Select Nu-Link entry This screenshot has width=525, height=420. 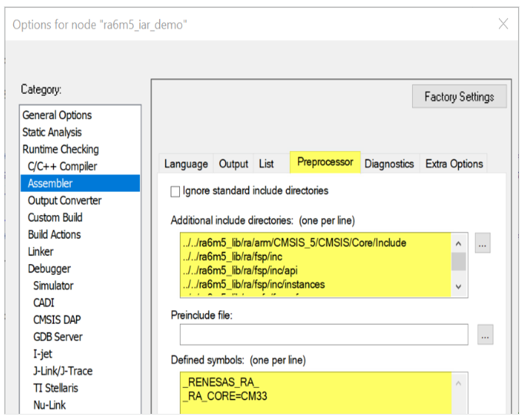49,405
